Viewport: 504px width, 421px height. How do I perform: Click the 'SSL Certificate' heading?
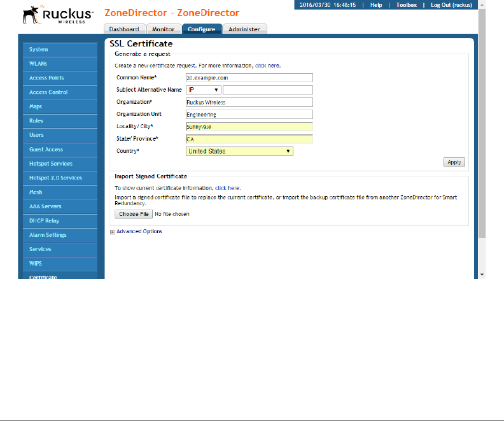pyautogui.click(x=141, y=44)
